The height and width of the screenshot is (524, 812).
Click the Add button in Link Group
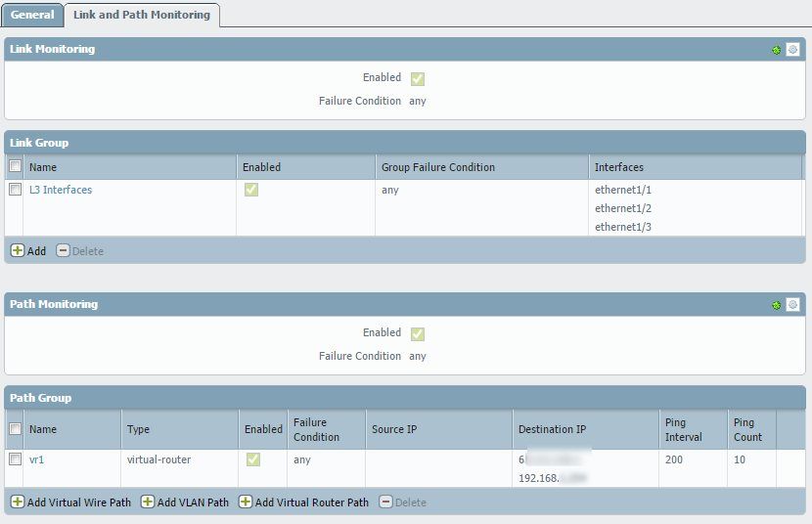click(28, 251)
